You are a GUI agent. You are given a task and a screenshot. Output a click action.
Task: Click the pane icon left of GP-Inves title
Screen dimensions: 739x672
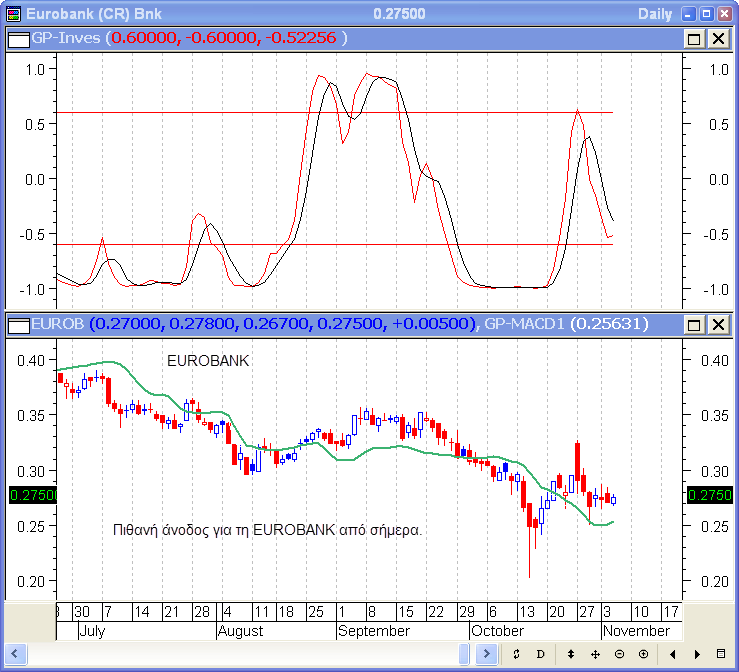pos(18,38)
